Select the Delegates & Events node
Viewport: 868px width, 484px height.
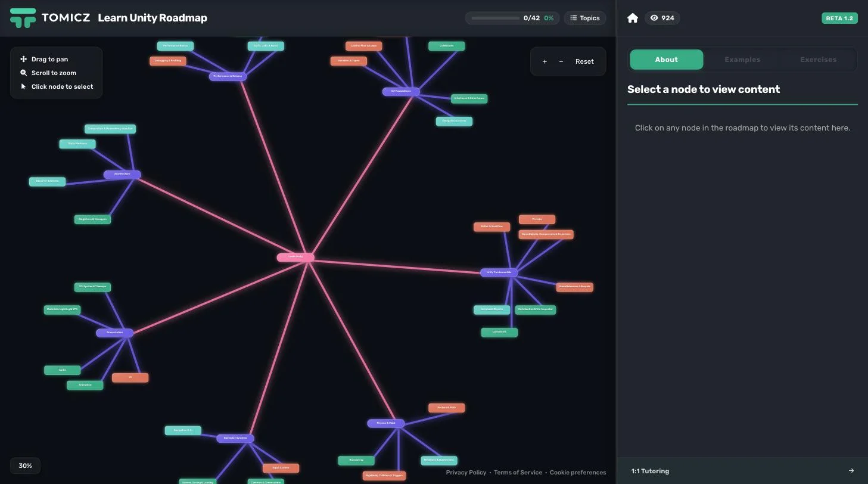click(454, 121)
